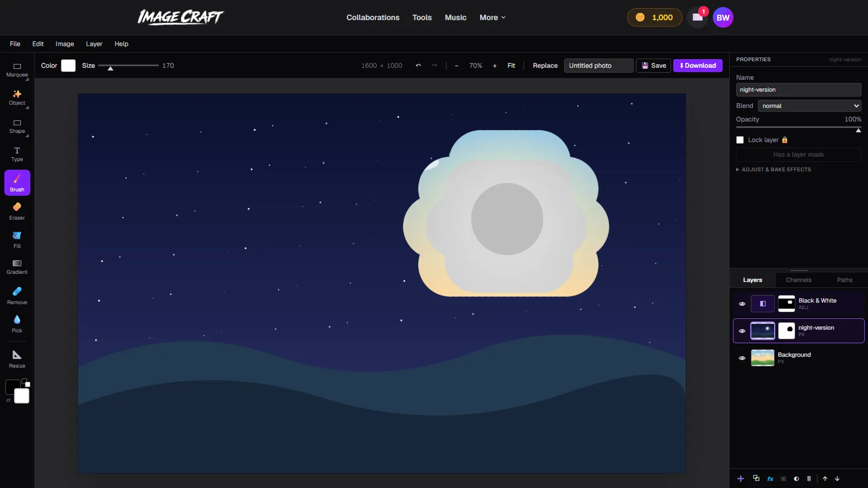The height and width of the screenshot is (488, 868).
Task: Switch to the Channels tab
Action: 799,280
